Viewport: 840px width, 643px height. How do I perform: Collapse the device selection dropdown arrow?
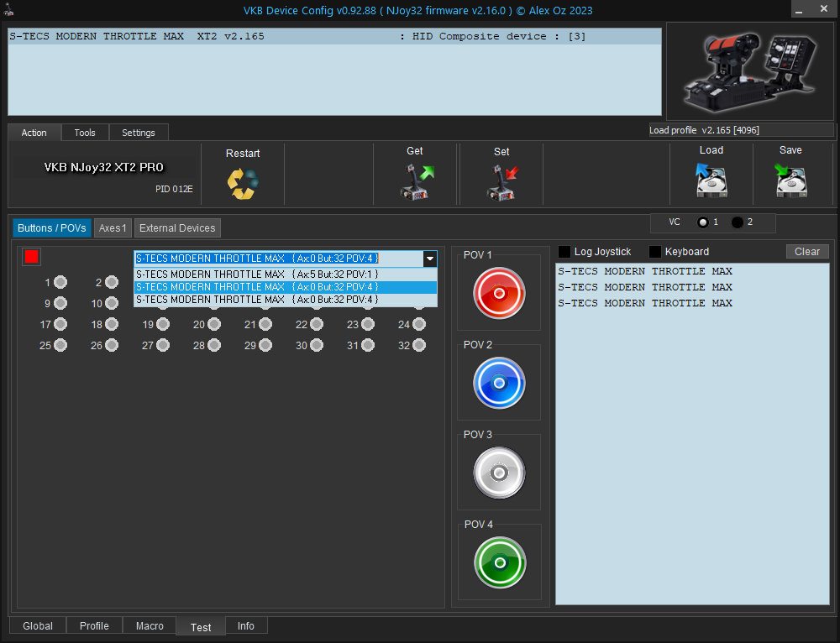point(429,259)
